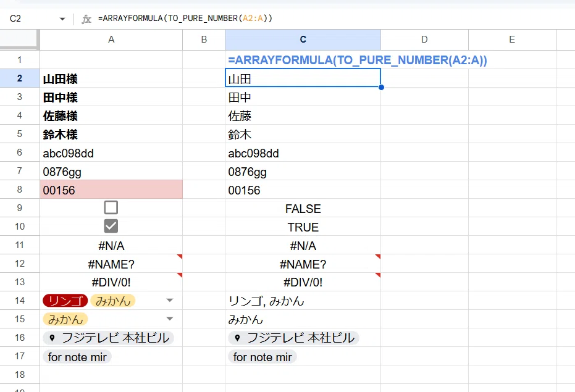Click the for note mir chip in C17
The height and width of the screenshot is (392, 575).
click(262, 357)
